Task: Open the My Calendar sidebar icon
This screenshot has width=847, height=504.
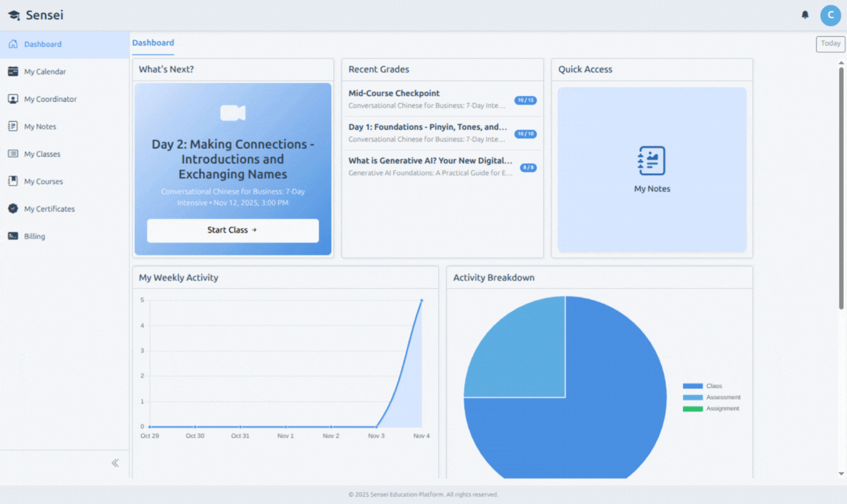Action: (x=14, y=71)
